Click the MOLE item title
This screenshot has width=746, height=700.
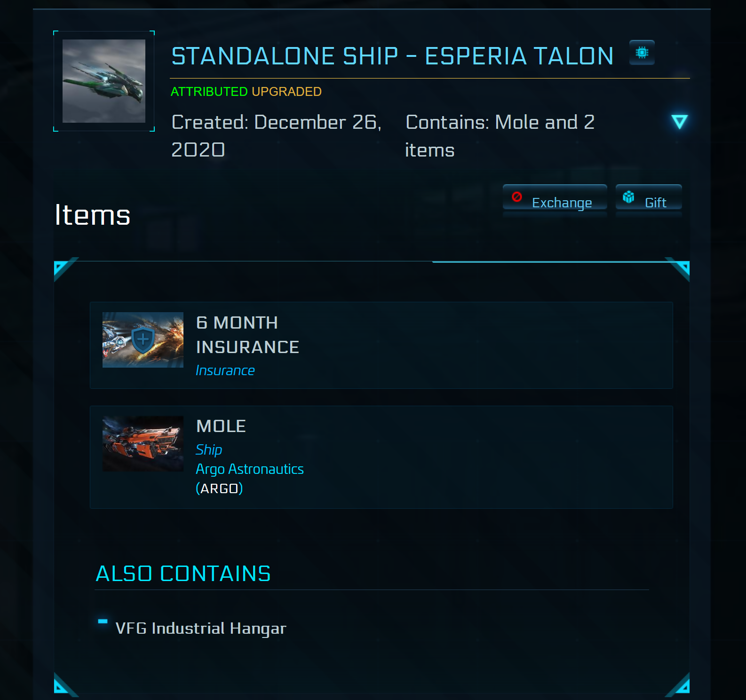(x=221, y=426)
